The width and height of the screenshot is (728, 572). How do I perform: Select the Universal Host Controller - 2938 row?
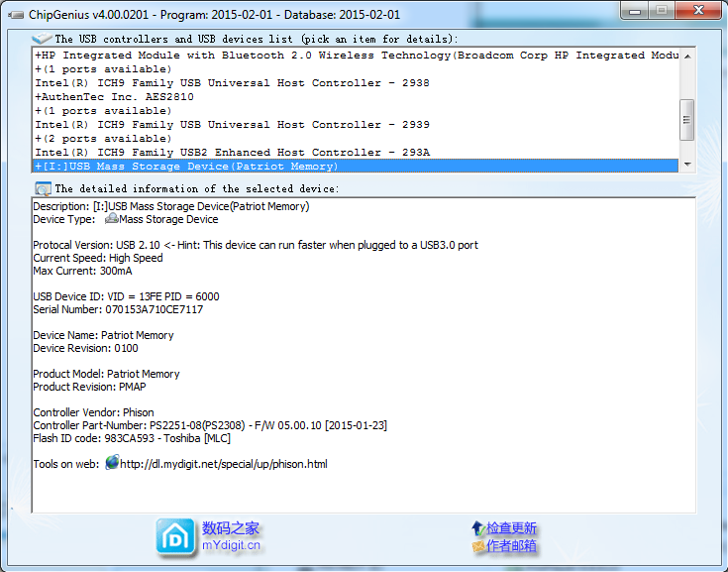click(x=357, y=83)
